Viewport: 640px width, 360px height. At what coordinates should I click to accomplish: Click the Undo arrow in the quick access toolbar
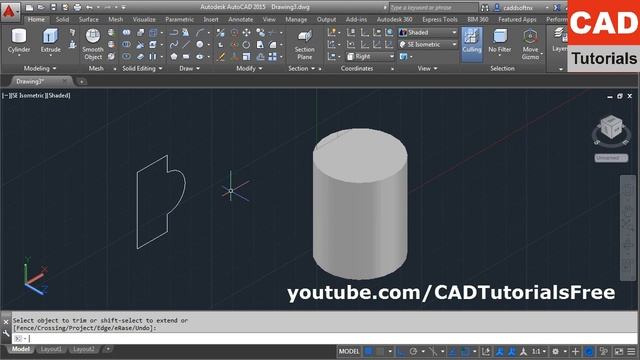tap(89, 7)
